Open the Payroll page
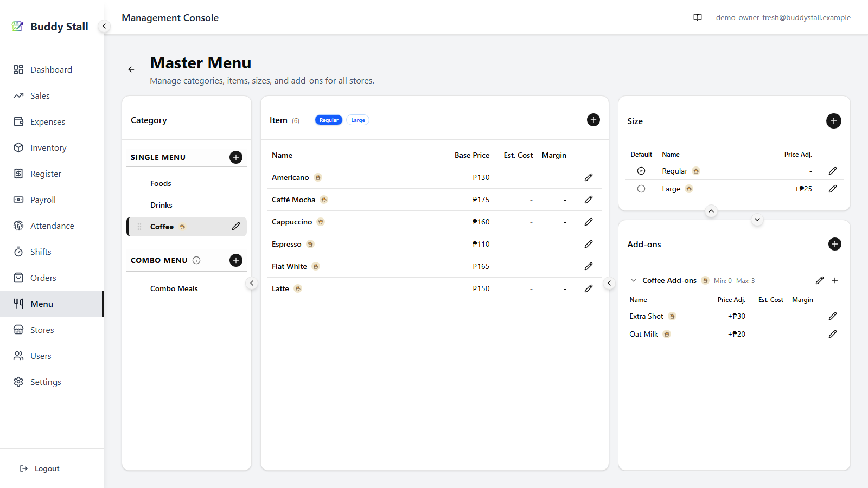This screenshot has width=868, height=488. pos(52,200)
